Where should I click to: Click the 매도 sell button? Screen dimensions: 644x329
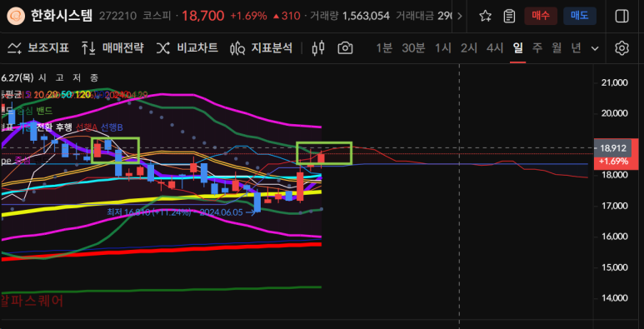click(x=580, y=17)
